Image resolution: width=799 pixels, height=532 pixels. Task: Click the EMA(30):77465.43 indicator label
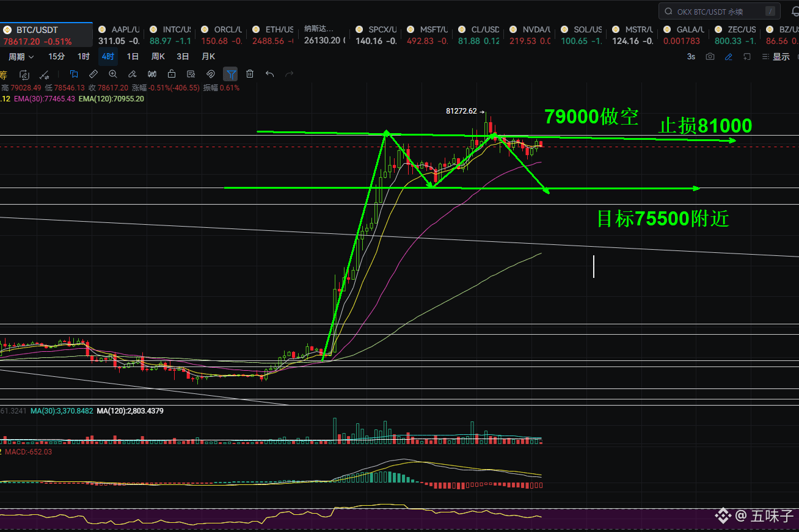45,98
